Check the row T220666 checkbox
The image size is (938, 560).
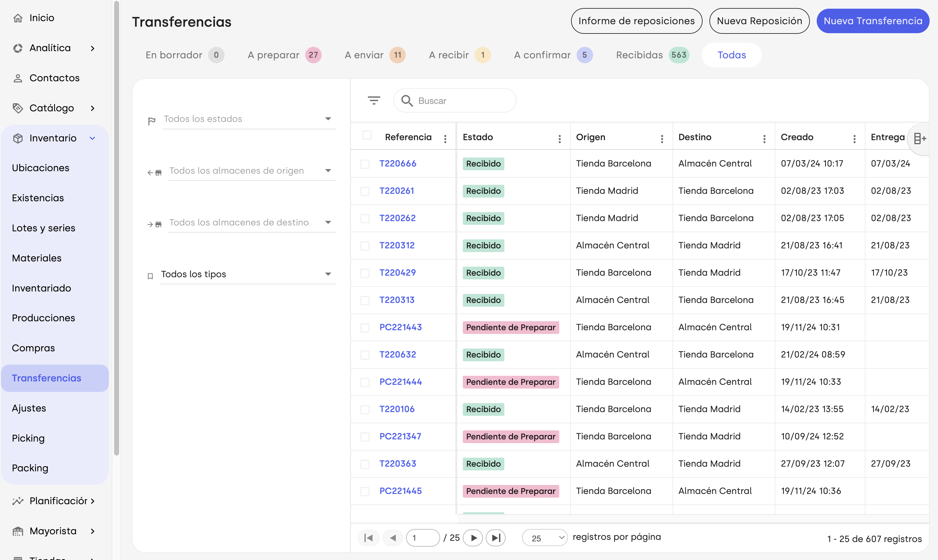click(365, 164)
